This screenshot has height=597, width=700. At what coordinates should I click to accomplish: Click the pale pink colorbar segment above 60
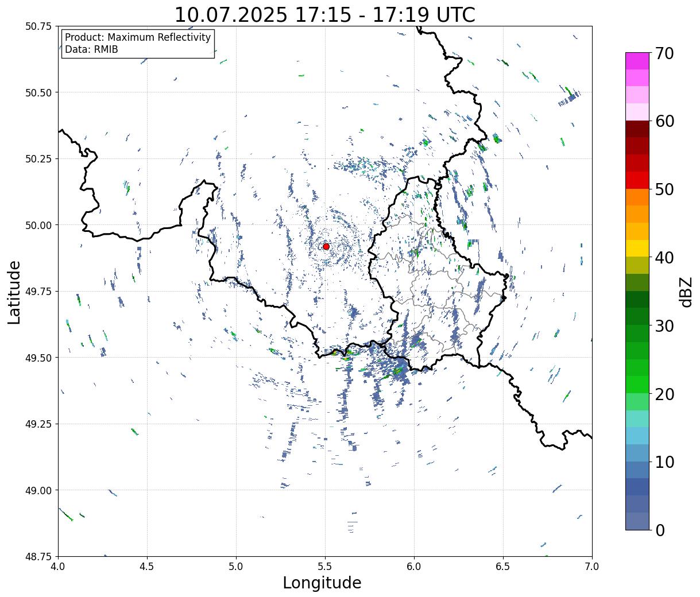coord(637,112)
